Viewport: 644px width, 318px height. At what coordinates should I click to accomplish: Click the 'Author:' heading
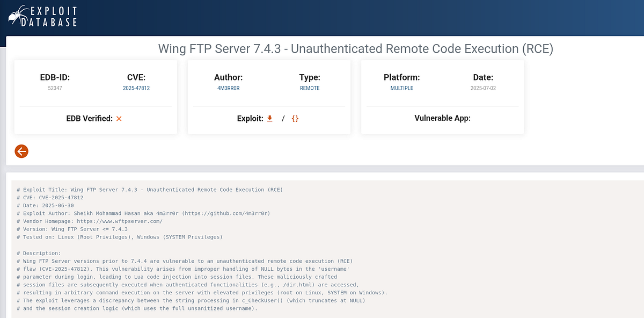pyautogui.click(x=228, y=77)
